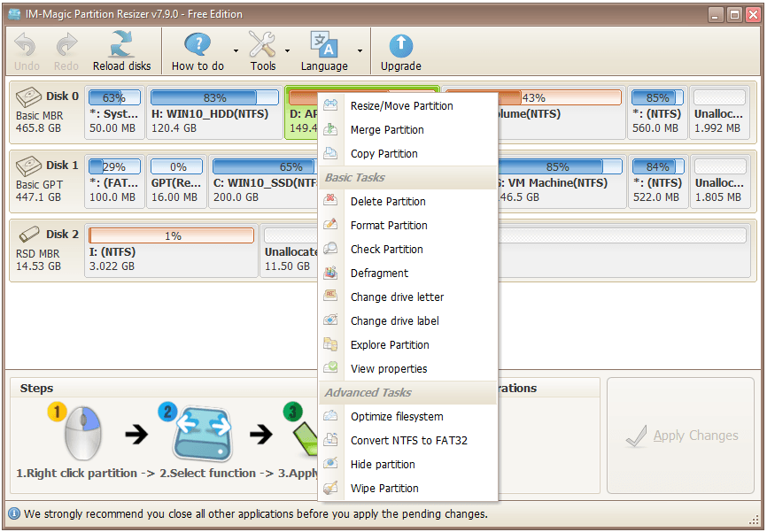
Task: Click the info icon in status bar
Action: (15, 513)
